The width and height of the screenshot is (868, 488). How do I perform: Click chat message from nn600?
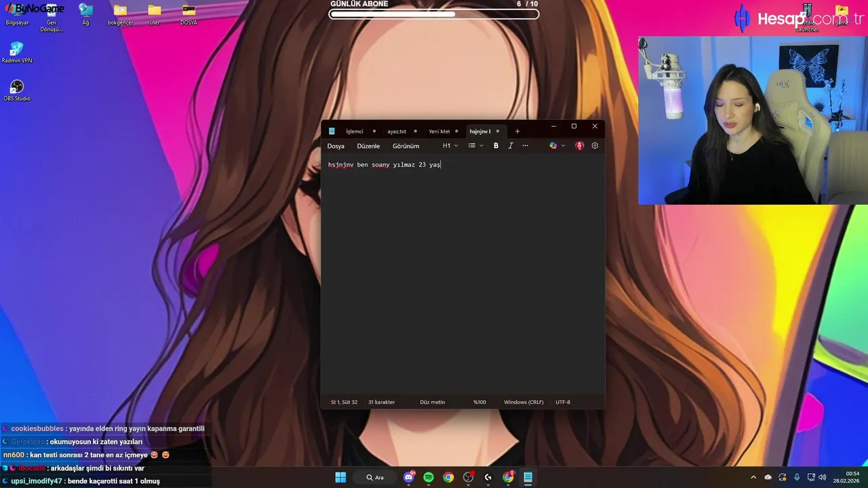86,455
